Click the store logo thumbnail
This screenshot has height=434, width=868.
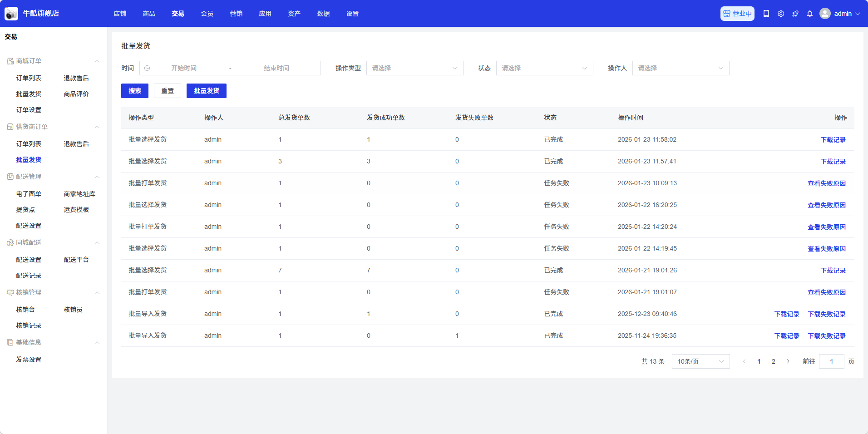[x=11, y=14]
